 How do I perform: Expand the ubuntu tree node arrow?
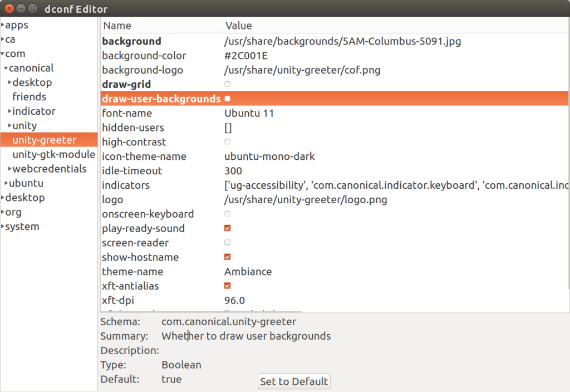[6, 183]
